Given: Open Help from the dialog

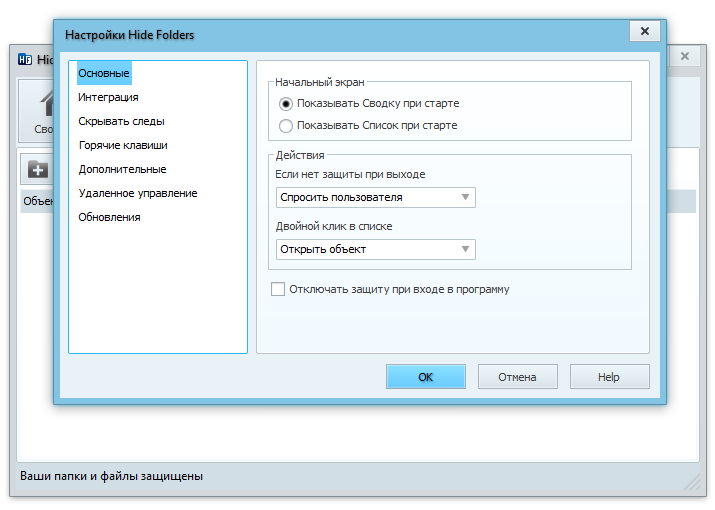Looking at the screenshot, I should [609, 377].
